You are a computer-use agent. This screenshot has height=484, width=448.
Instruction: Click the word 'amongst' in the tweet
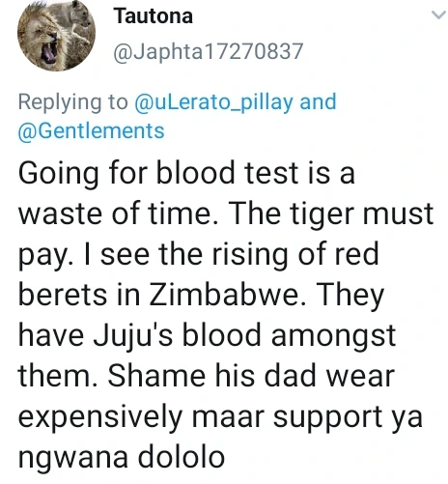coord(333,336)
